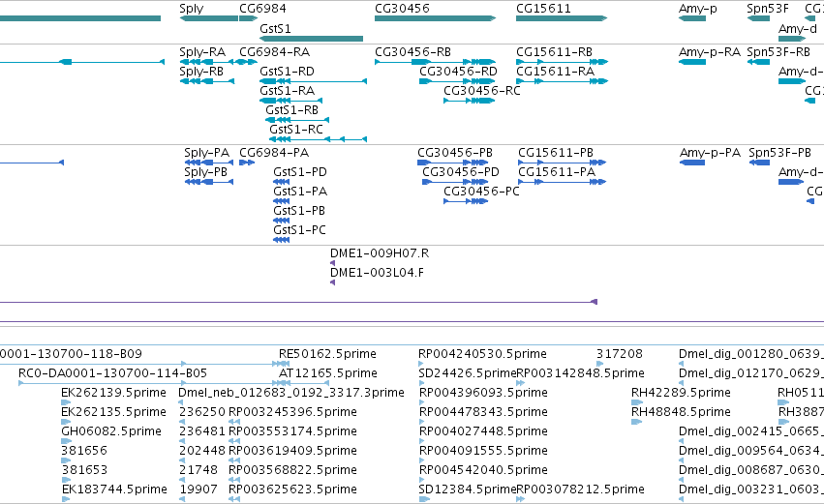Open EST RE50162.5prime
This screenshot has height=504, width=824.
pos(327,354)
